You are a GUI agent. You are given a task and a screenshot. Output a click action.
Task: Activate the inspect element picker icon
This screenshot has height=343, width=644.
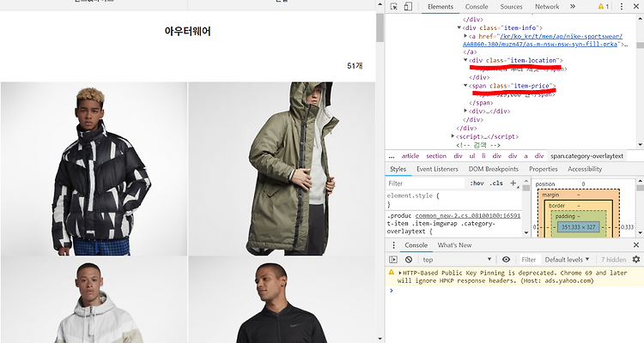(x=394, y=7)
